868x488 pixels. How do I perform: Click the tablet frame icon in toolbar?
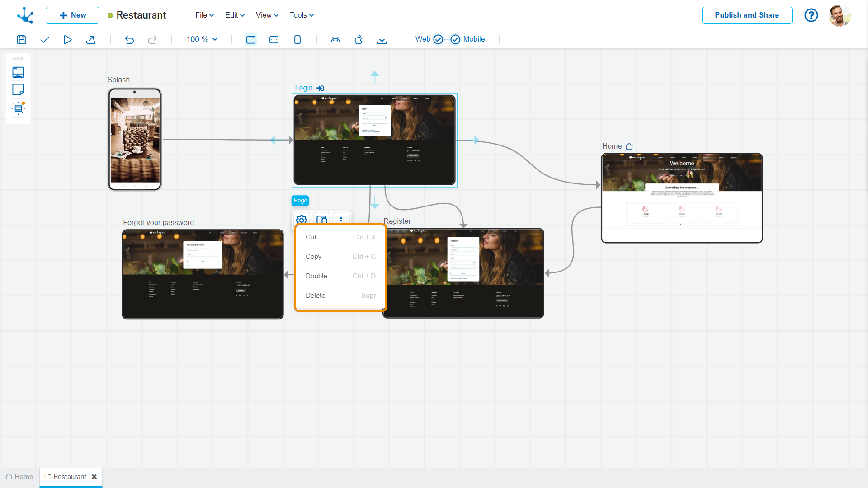[274, 39]
